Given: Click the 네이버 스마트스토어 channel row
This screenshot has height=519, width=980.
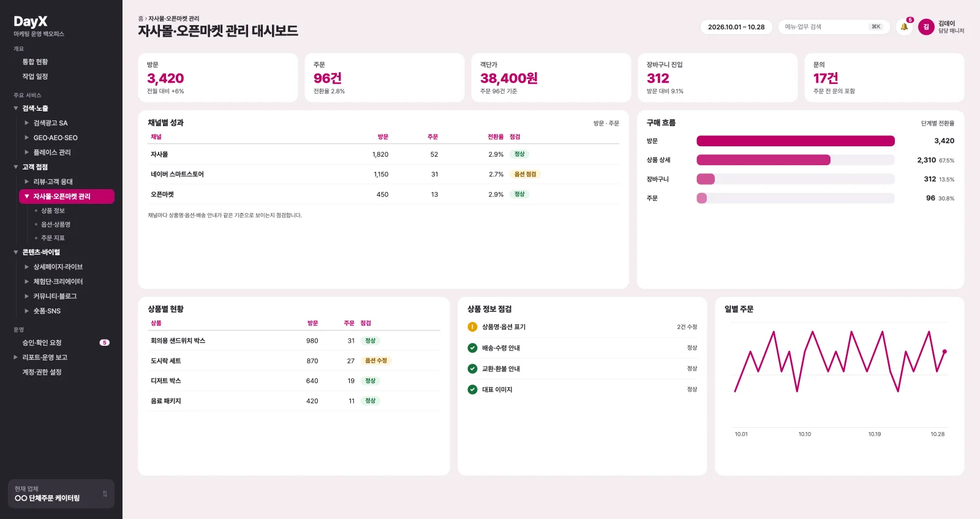Looking at the screenshot, I should pyautogui.click(x=383, y=174).
